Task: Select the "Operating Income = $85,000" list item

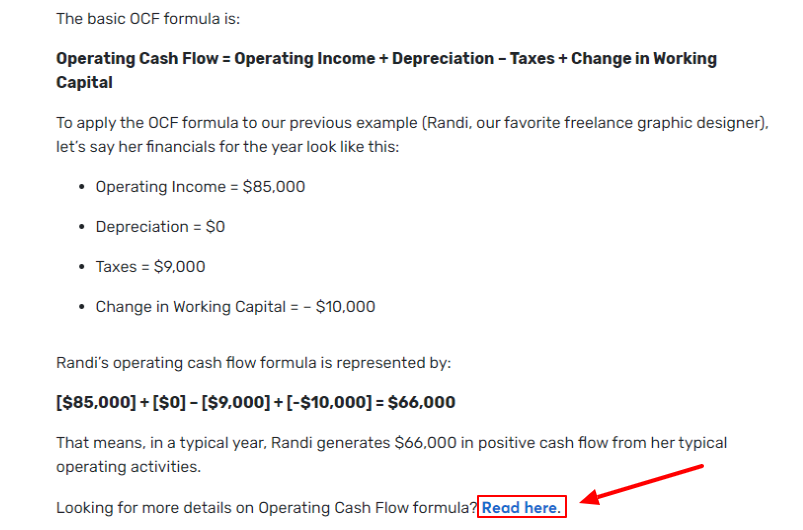Action: pyautogui.click(x=200, y=187)
